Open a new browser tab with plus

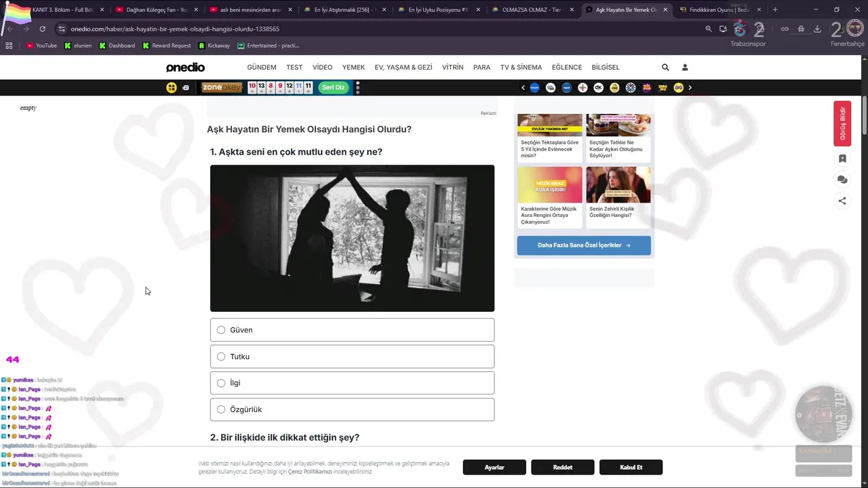775,9
